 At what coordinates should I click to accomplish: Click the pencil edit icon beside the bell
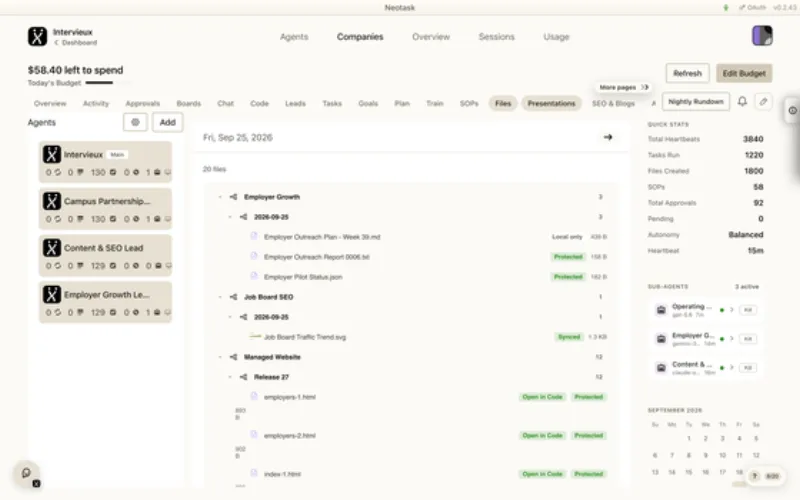[x=763, y=102]
